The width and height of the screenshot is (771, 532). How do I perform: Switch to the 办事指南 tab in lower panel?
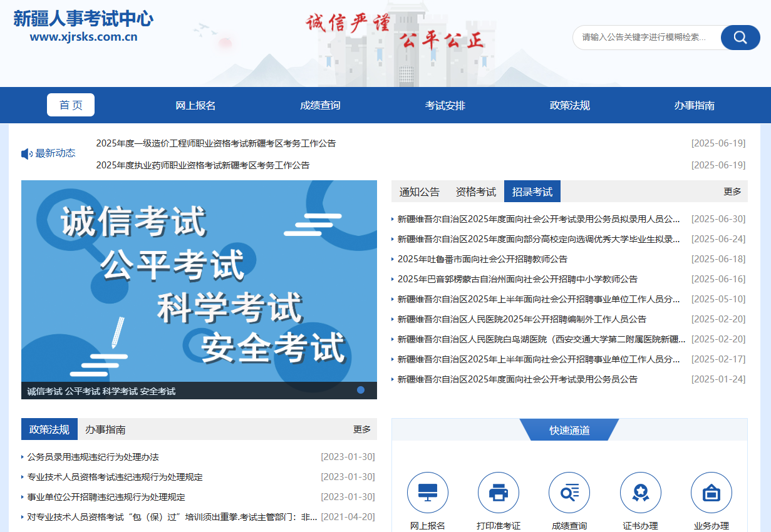106,429
